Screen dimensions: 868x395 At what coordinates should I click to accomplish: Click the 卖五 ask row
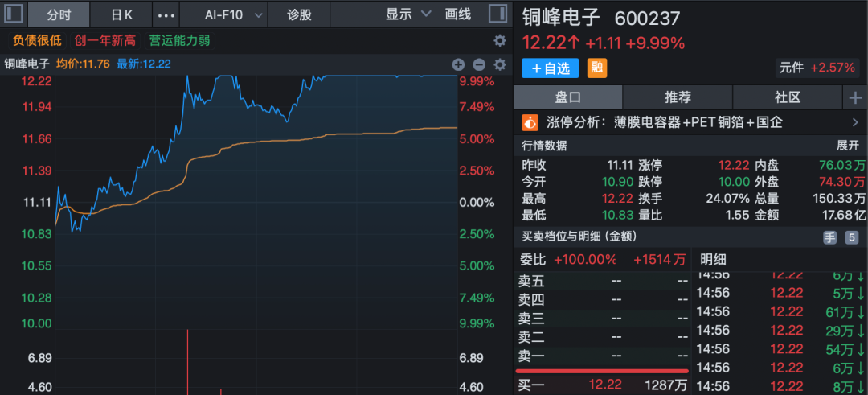click(602, 282)
